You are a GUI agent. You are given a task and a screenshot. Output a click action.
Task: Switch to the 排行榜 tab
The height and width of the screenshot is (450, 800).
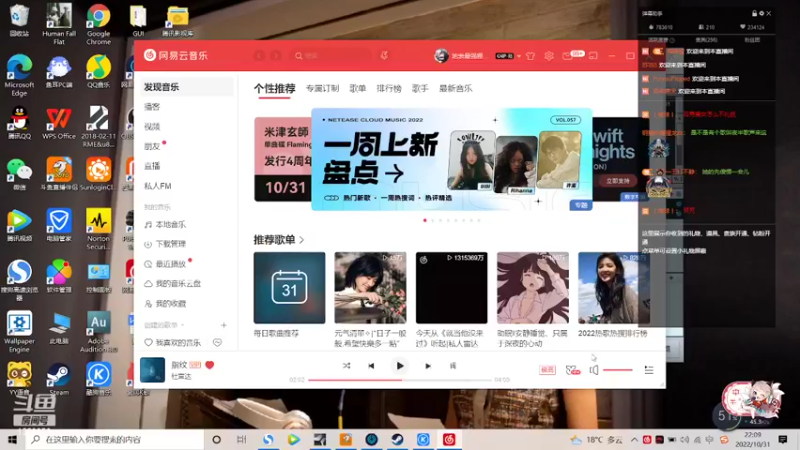389,88
